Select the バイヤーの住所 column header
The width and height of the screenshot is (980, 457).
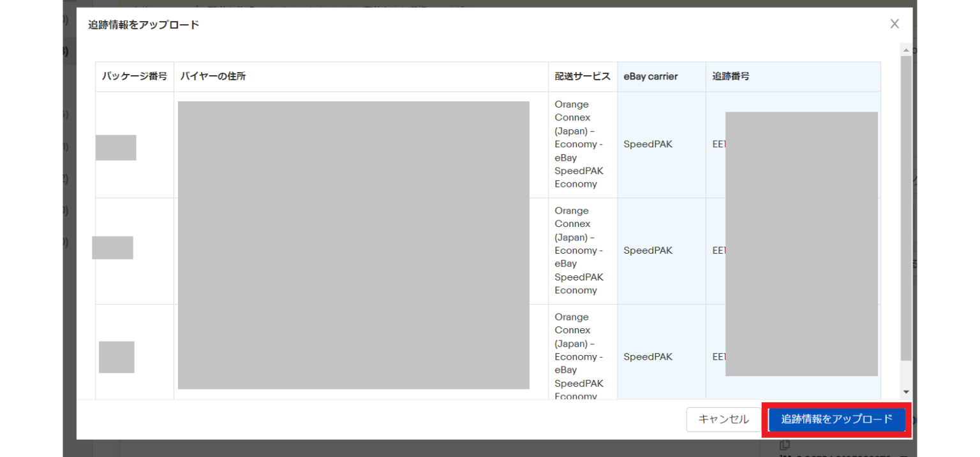tap(213, 76)
